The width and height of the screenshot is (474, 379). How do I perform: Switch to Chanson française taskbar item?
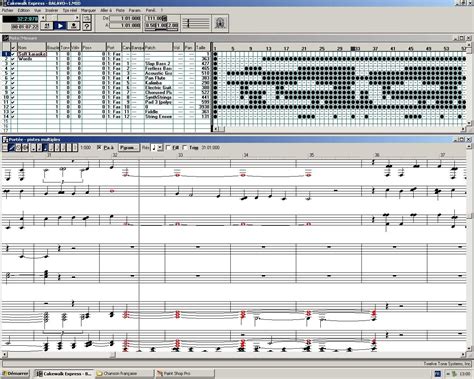point(124,373)
